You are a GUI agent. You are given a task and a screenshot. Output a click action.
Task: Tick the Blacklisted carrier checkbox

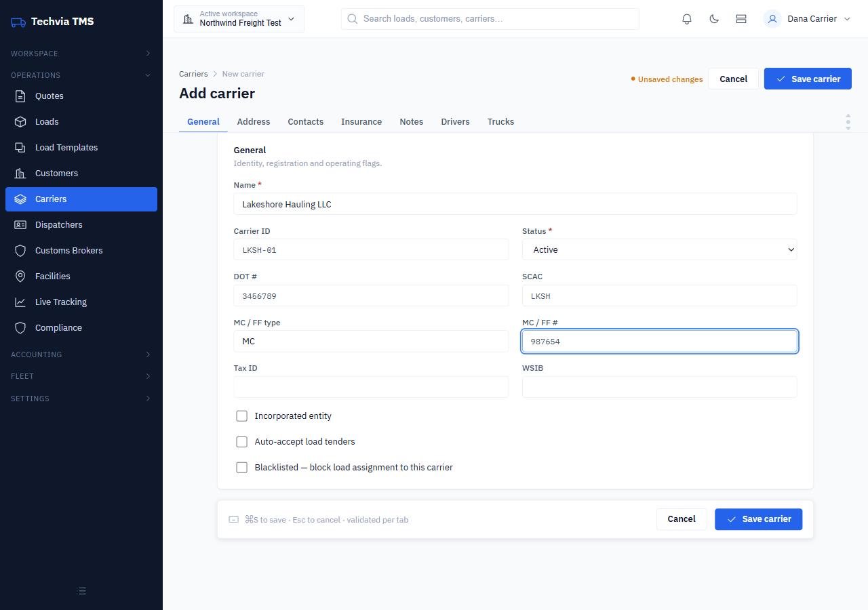(x=241, y=468)
